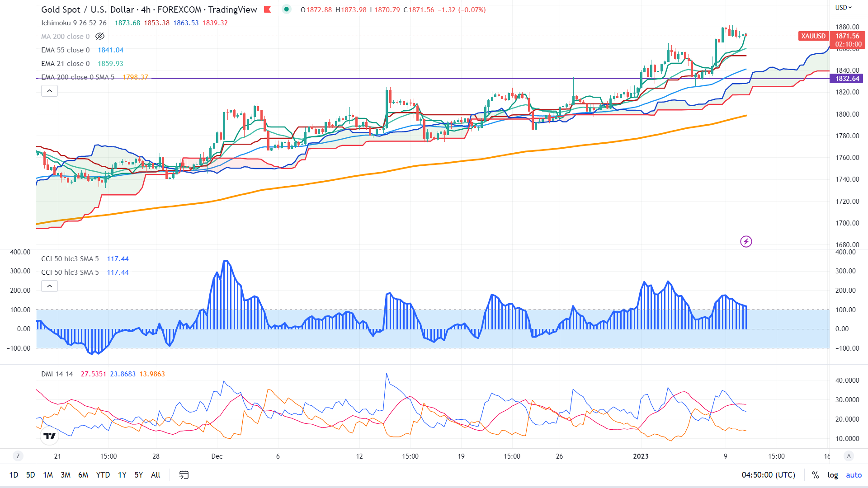Screen dimensions: 868x488
Task: Toggle auto scale mode
Action: [854, 475]
